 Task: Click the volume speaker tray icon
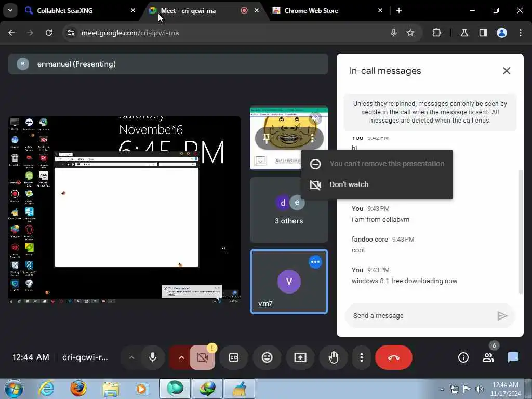click(480, 389)
